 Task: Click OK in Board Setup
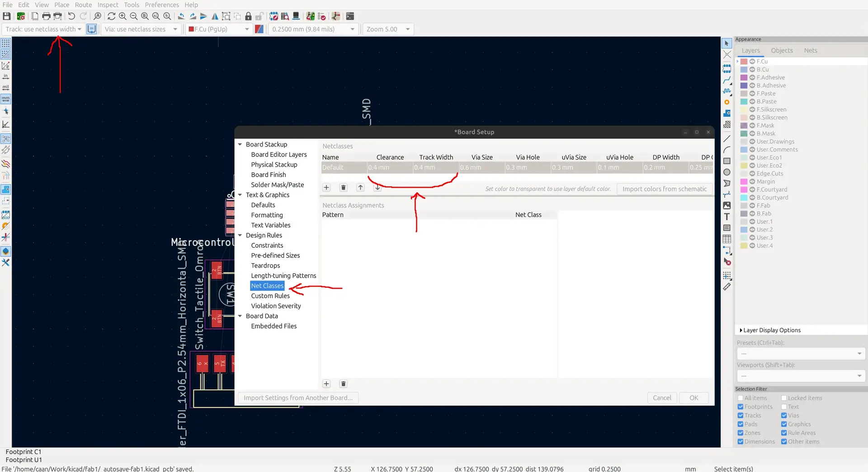click(x=693, y=398)
